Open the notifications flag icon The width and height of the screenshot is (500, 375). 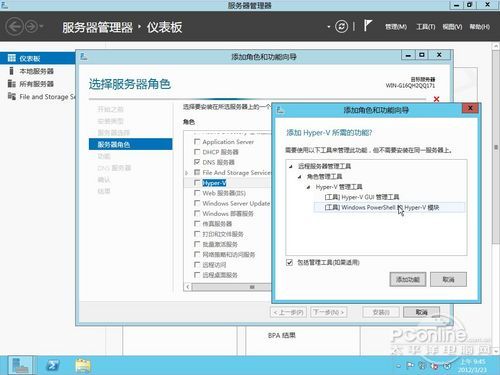pos(367,26)
